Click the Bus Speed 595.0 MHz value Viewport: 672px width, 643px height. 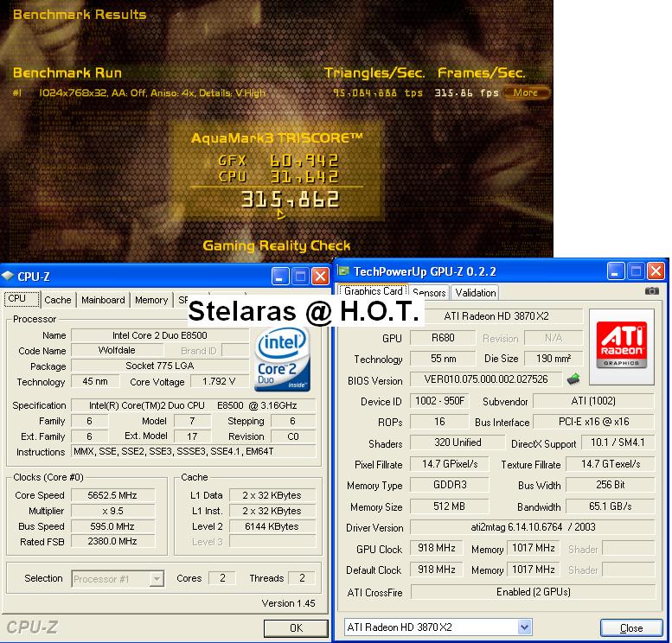coord(112,526)
